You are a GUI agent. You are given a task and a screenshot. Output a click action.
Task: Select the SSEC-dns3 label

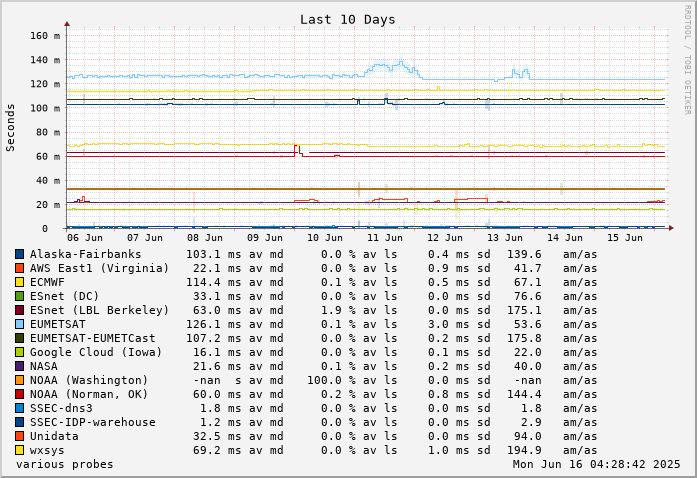(61, 408)
